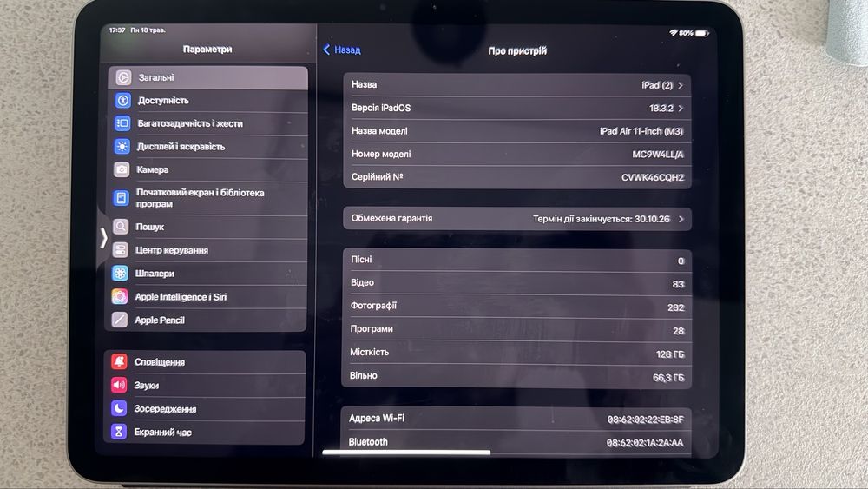Viewport: 868px width, 489px height.
Task: Tap the Про пристрій page title
Action: click(x=517, y=51)
